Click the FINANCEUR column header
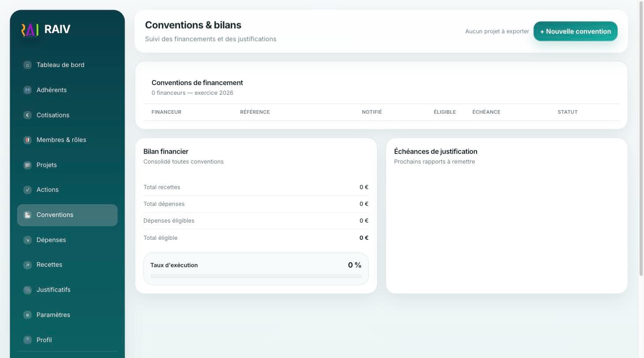 [167, 112]
